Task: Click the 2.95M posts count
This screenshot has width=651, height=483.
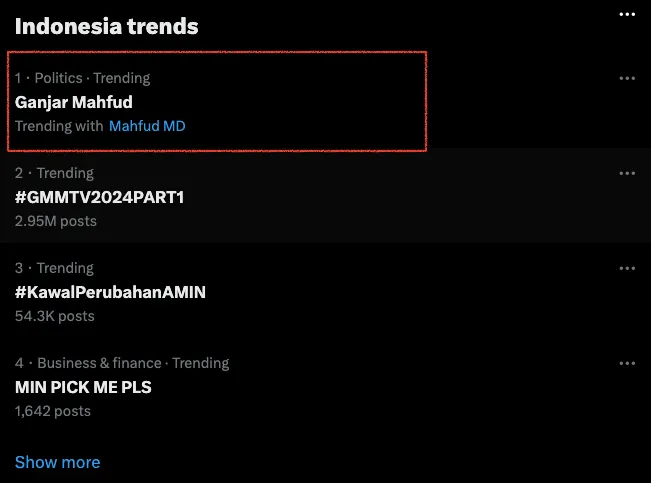Action: 56,221
